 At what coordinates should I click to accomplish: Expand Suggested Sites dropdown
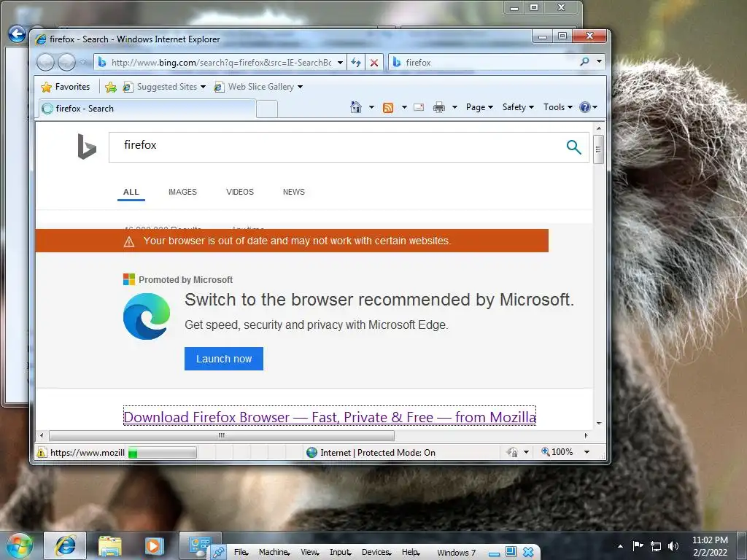204,87
